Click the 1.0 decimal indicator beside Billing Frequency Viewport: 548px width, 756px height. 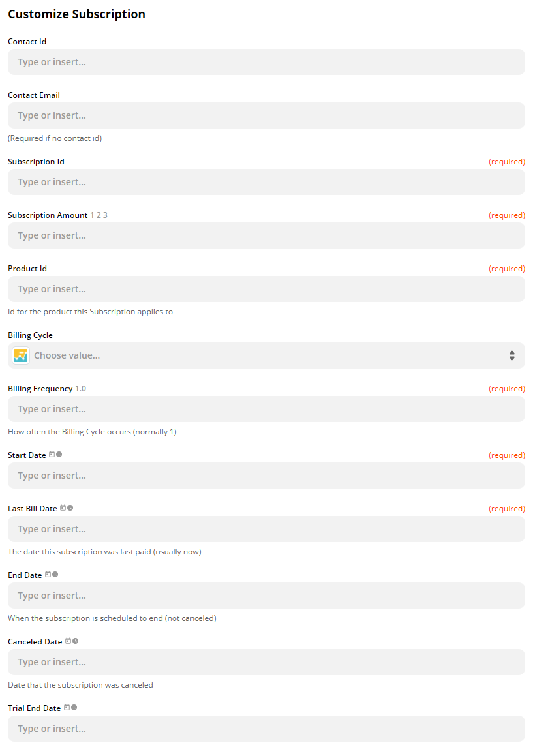click(80, 389)
